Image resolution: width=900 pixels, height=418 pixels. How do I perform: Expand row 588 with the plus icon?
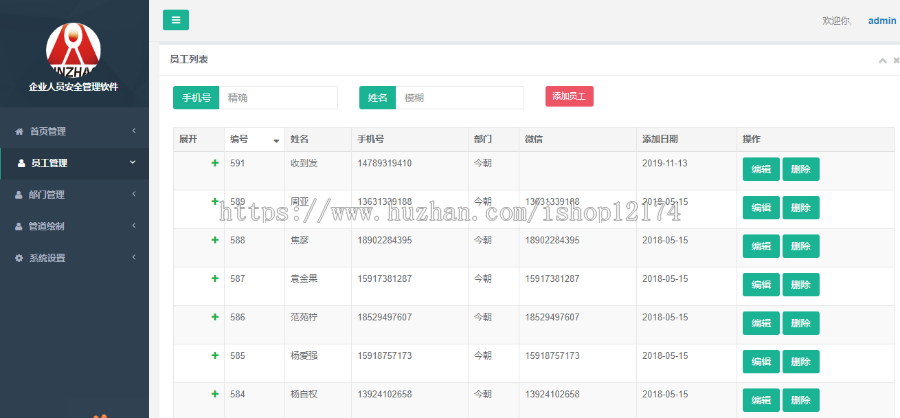[215, 240]
